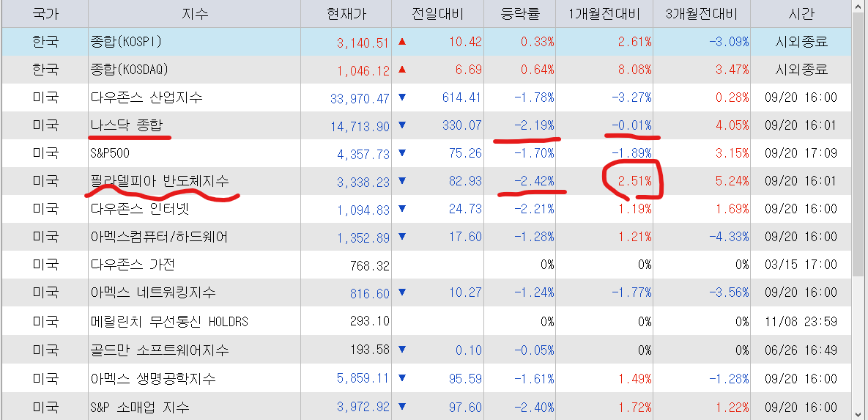Click the 필라델피아 반도체지수 down-arrow indicator
The width and height of the screenshot is (868, 420).
coord(402,181)
